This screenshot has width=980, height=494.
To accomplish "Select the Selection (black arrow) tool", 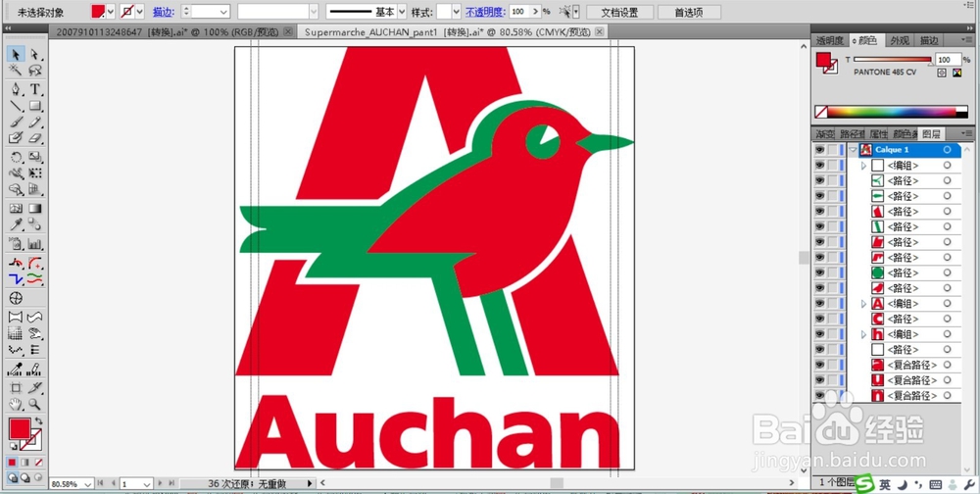I will click(16, 55).
